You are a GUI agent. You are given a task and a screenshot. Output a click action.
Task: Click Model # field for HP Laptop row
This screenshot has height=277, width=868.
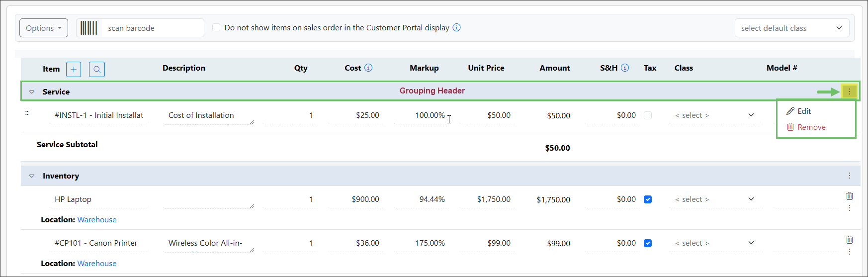(806, 199)
